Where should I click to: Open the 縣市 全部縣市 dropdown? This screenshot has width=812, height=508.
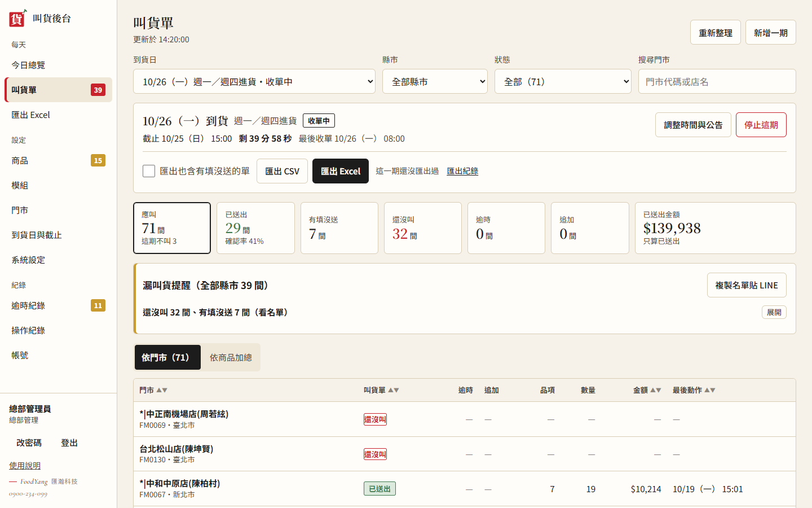pos(435,81)
